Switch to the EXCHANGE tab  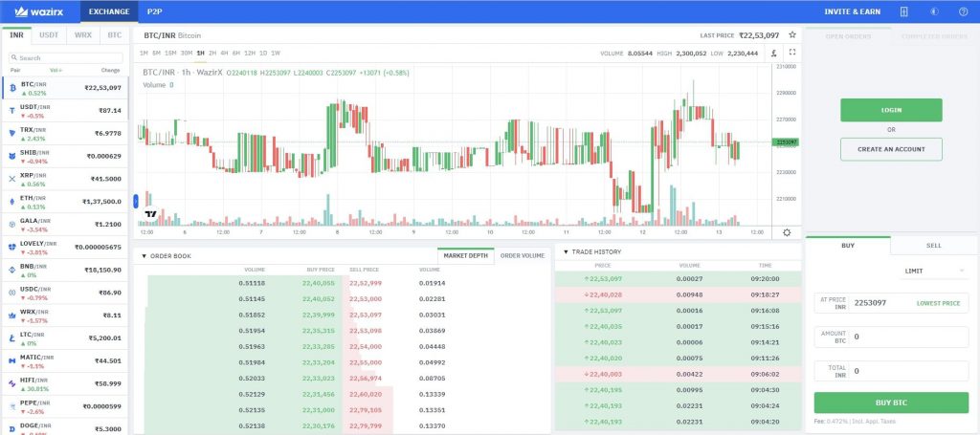coord(109,11)
